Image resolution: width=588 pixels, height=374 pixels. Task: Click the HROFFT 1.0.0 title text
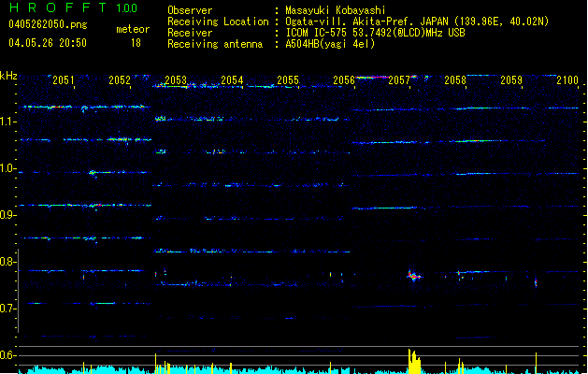[x=74, y=7]
